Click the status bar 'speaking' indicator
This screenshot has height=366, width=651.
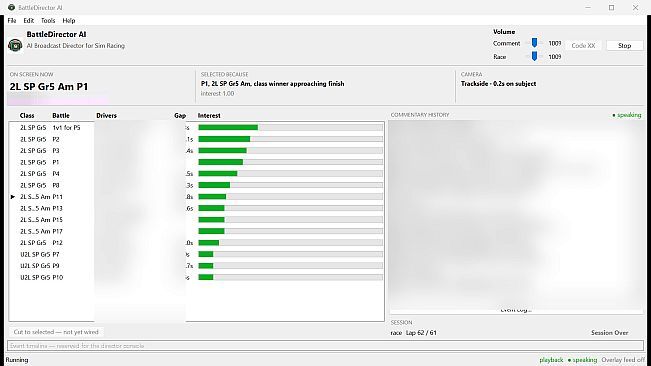582,360
